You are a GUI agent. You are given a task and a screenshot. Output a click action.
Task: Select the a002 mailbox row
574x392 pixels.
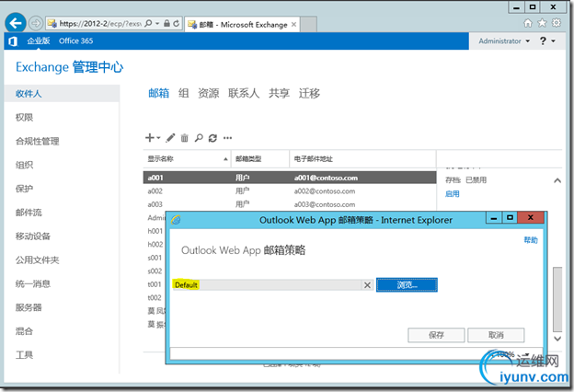click(x=289, y=191)
